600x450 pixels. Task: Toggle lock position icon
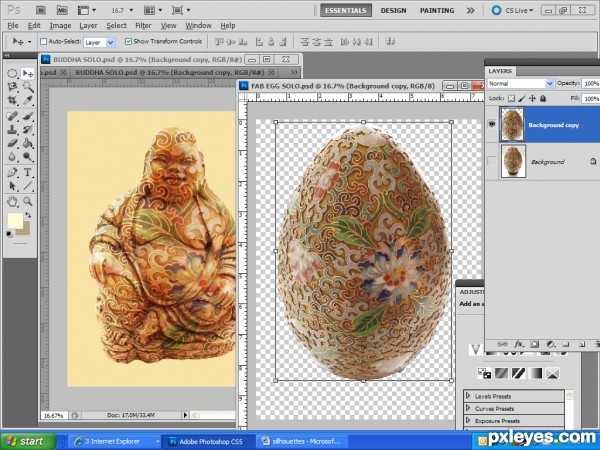click(x=532, y=98)
